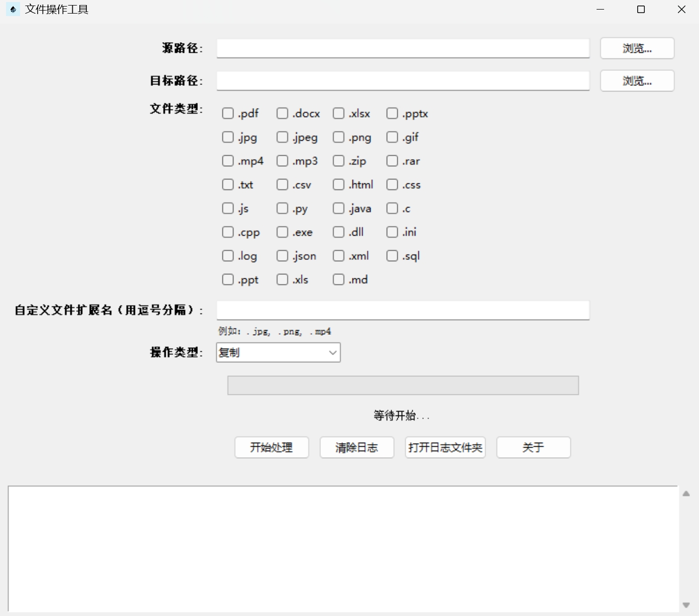Toggle the .exe file type
Image resolution: width=699 pixels, height=616 pixels.
pos(282,232)
